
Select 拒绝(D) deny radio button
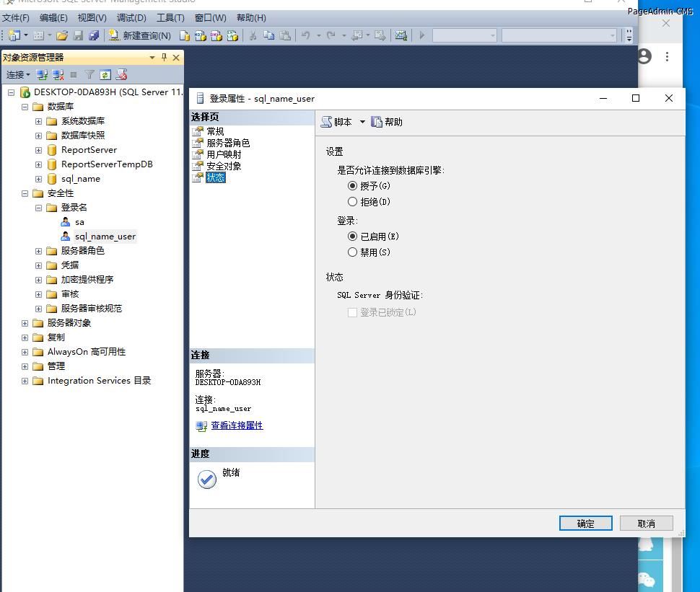point(352,202)
